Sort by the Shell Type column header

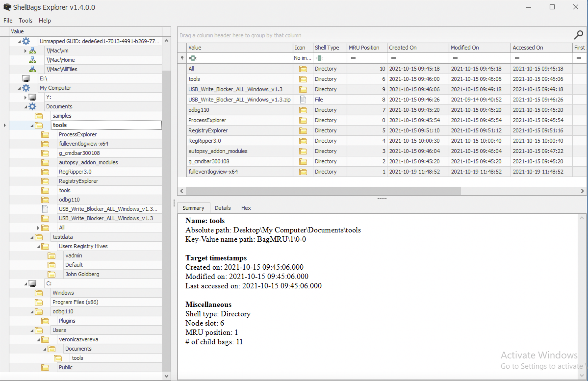click(x=330, y=48)
